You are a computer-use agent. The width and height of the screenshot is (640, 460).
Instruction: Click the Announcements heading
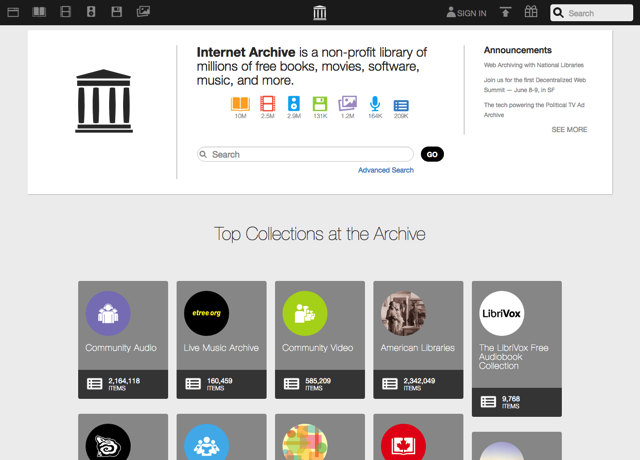[518, 50]
